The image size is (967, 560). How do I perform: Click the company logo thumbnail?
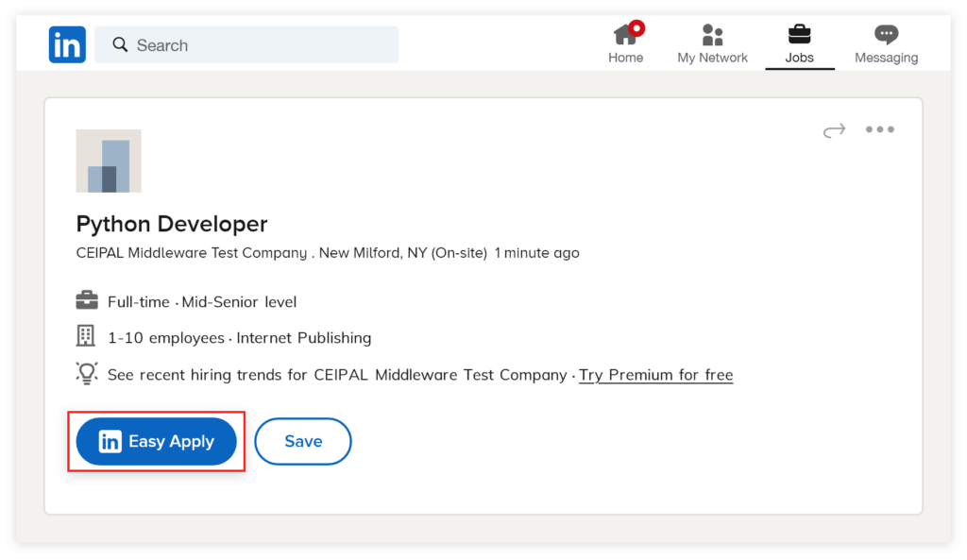109,161
